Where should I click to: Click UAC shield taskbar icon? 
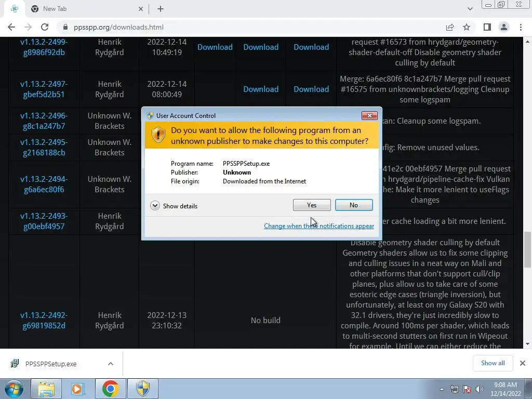[x=143, y=389]
